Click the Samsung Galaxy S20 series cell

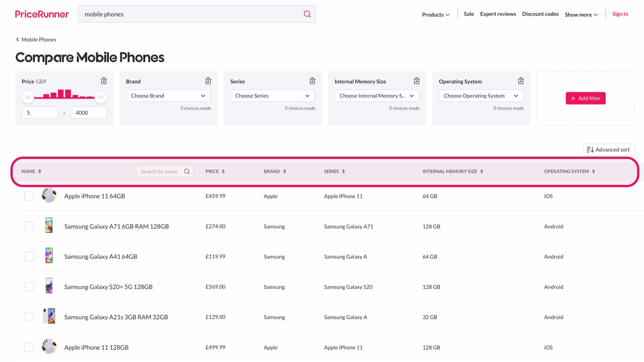(348, 287)
